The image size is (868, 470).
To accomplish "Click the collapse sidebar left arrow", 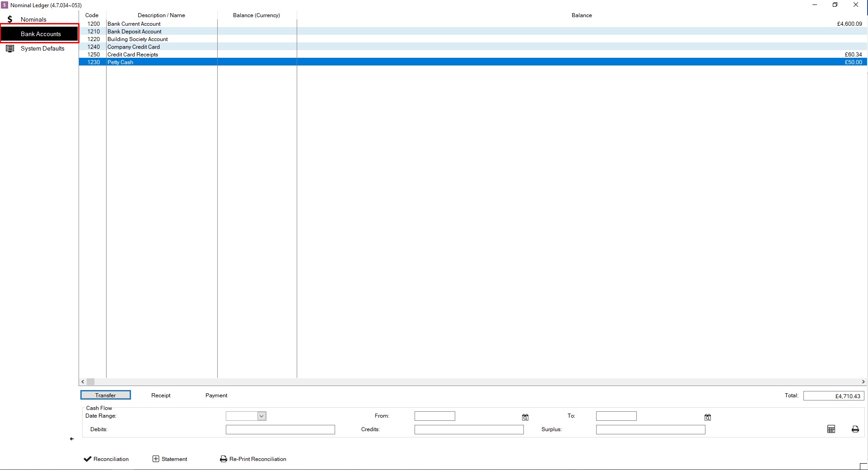I will point(72,439).
